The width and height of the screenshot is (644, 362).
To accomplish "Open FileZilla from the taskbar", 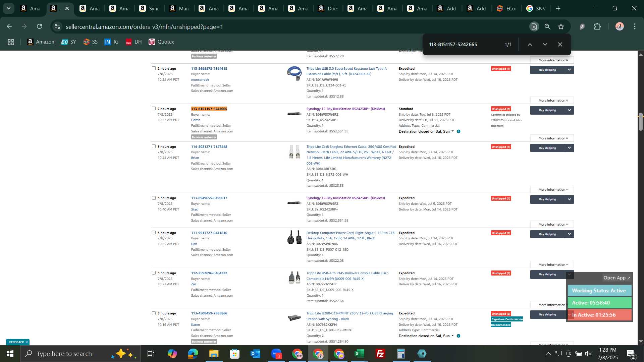I will pyautogui.click(x=380, y=354).
